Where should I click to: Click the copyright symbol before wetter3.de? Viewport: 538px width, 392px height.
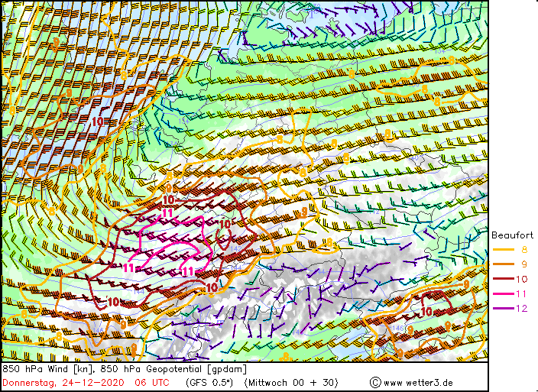375,382
